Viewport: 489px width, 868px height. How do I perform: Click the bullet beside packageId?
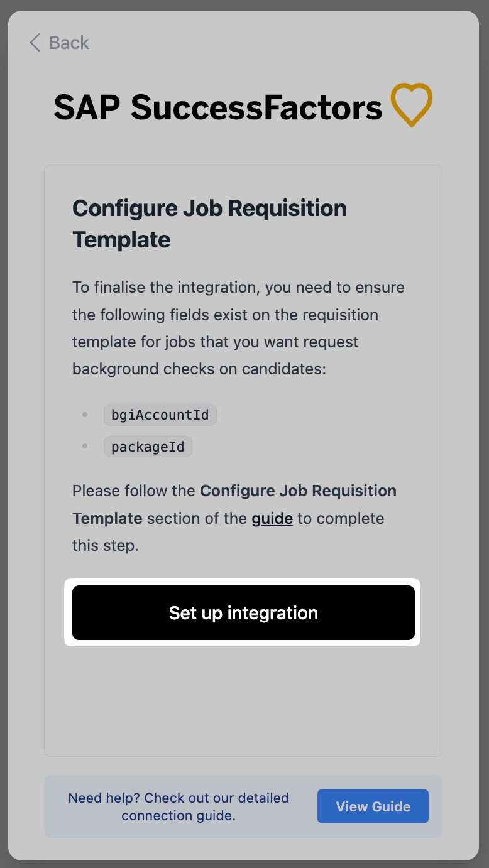pyautogui.click(x=85, y=447)
